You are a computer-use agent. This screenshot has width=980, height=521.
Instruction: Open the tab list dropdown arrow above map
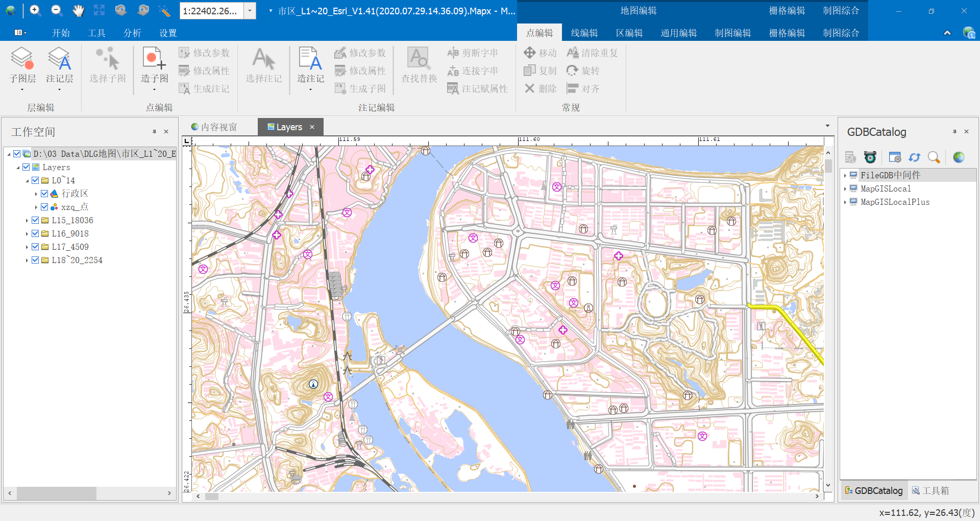[827, 126]
